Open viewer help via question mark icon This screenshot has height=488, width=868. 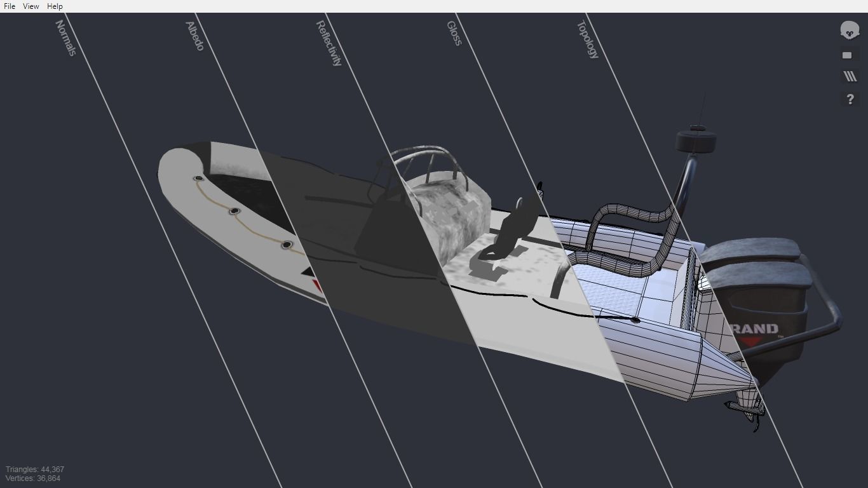850,98
